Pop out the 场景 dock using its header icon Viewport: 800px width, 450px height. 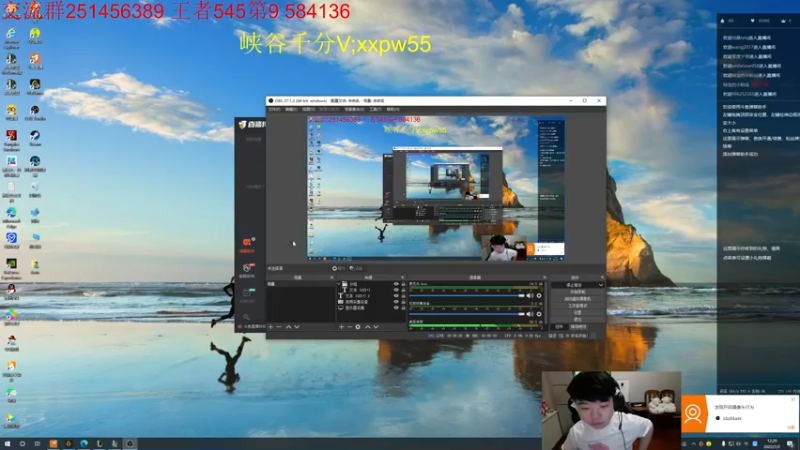[x=332, y=277]
